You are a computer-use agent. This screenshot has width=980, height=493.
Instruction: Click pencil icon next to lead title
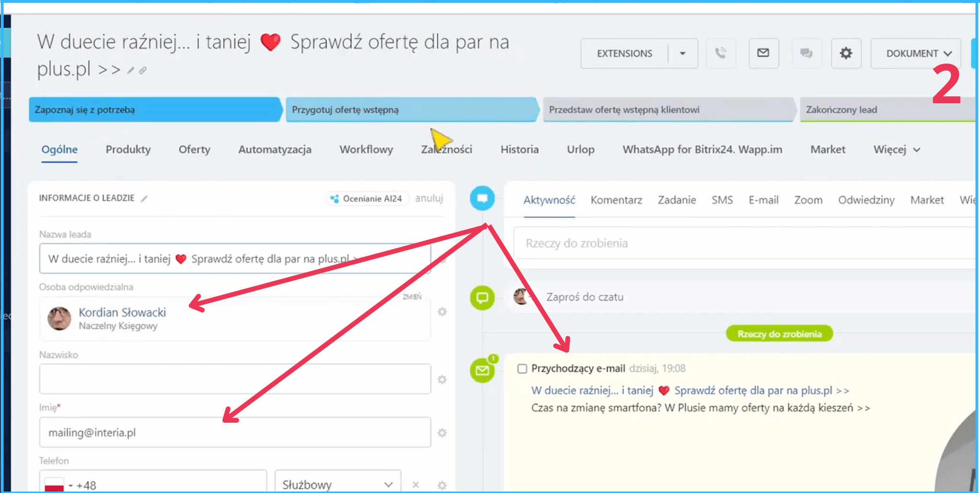coord(131,71)
